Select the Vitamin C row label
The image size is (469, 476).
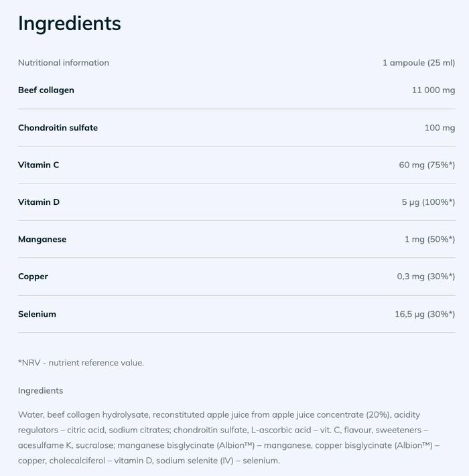pos(38,165)
